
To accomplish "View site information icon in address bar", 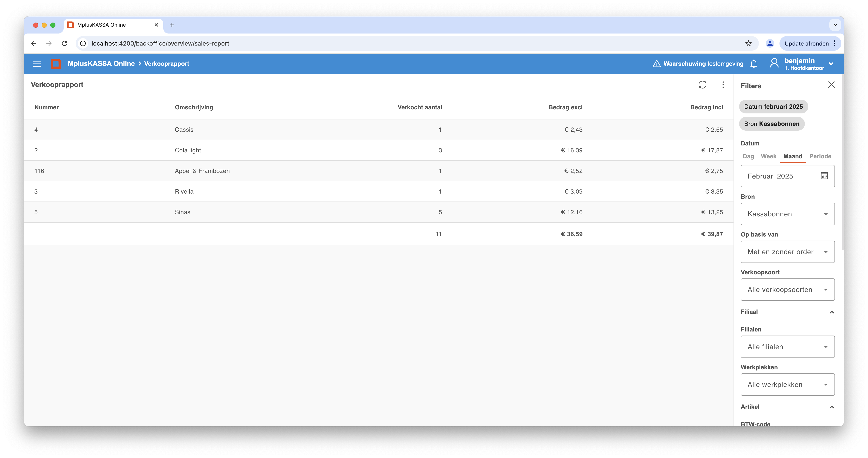I will coord(83,43).
